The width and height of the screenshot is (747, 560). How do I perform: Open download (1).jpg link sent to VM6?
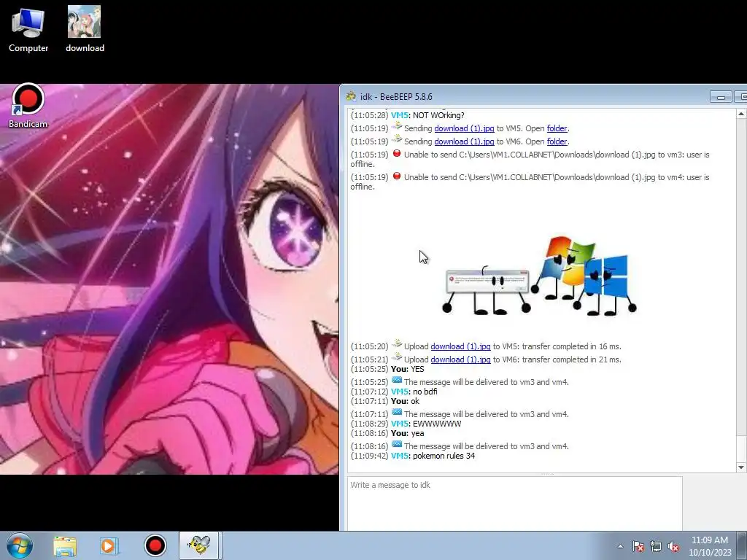pos(464,141)
